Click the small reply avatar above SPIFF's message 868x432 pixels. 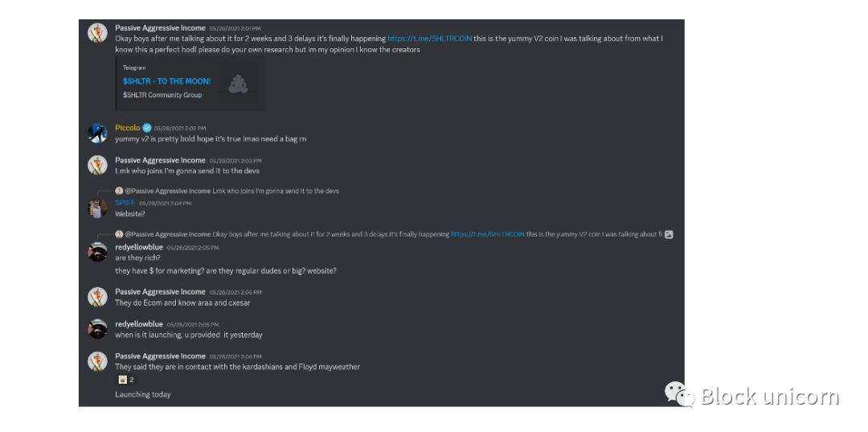pyautogui.click(x=119, y=191)
